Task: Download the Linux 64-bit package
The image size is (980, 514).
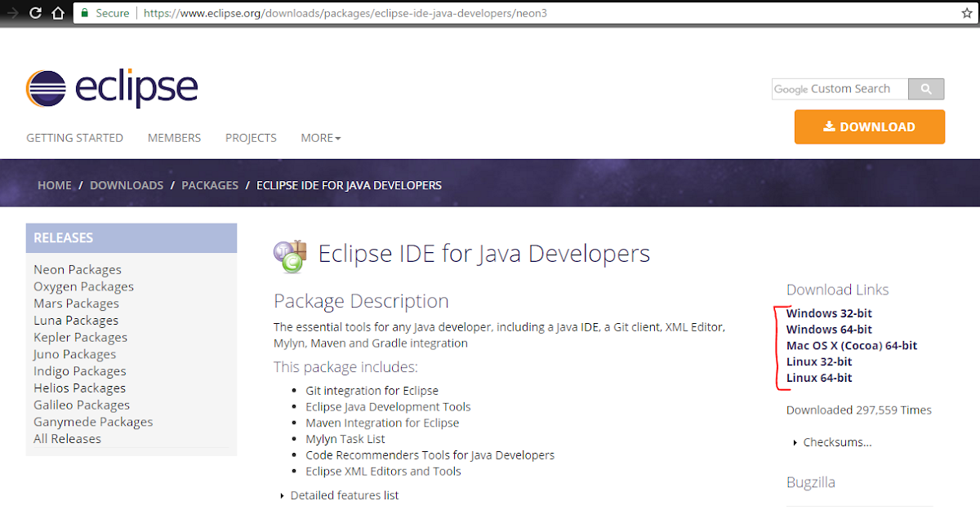Action: (819, 378)
